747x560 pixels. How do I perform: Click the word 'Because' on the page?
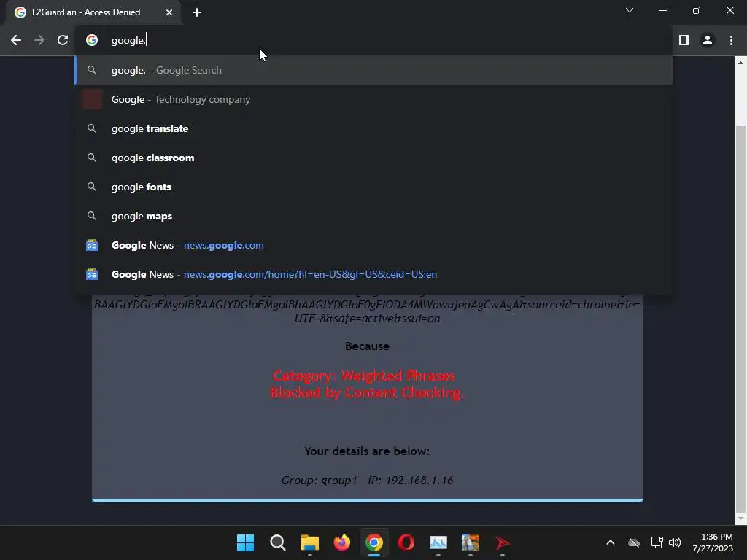click(x=367, y=346)
